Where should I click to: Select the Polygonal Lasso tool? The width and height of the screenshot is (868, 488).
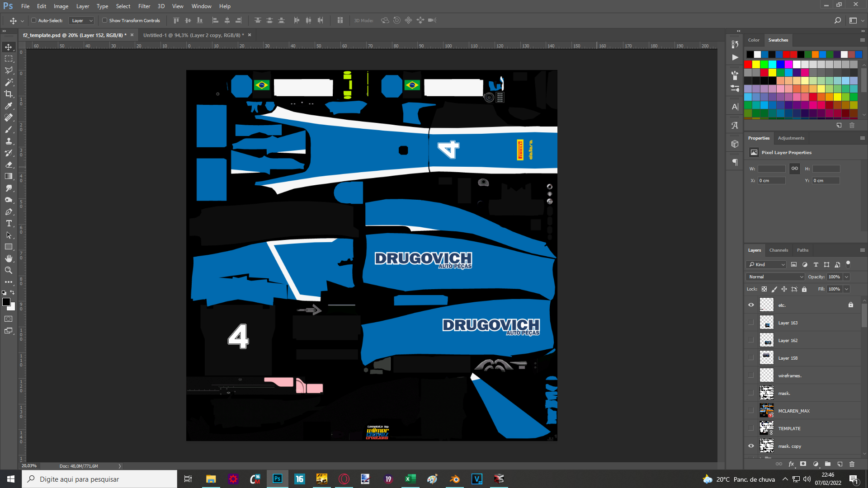pyautogui.click(x=9, y=70)
